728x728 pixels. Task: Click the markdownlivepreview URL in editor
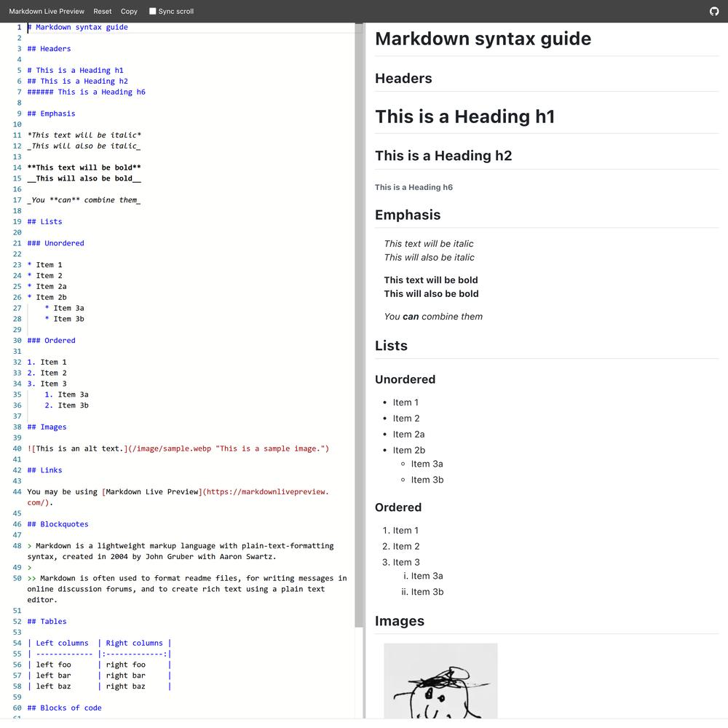point(267,491)
